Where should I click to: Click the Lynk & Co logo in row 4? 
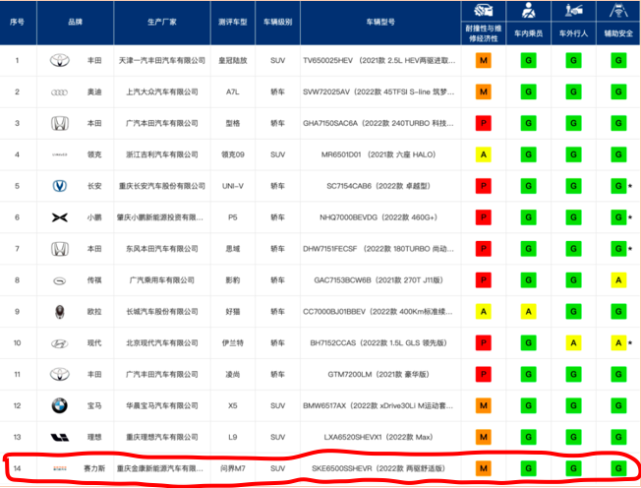[60, 155]
